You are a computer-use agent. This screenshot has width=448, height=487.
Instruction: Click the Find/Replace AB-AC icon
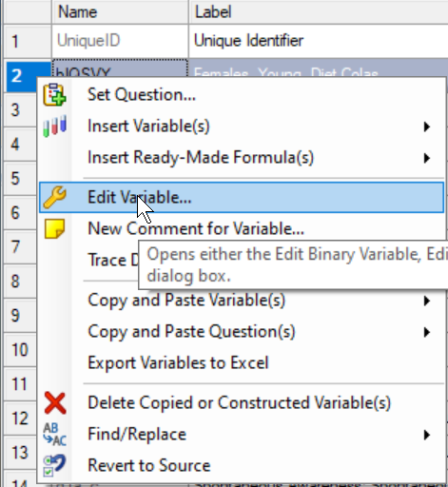(x=55, y=434)
